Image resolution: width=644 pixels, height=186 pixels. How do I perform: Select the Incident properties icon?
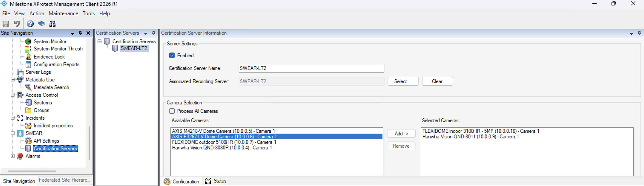coord(28,126)
